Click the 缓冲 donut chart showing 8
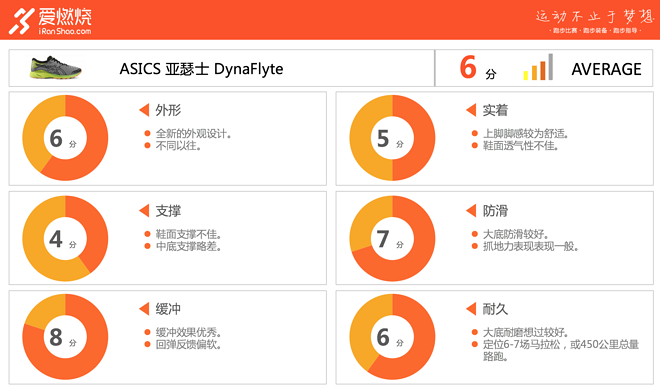660x388 pixels. coord(65,337)
